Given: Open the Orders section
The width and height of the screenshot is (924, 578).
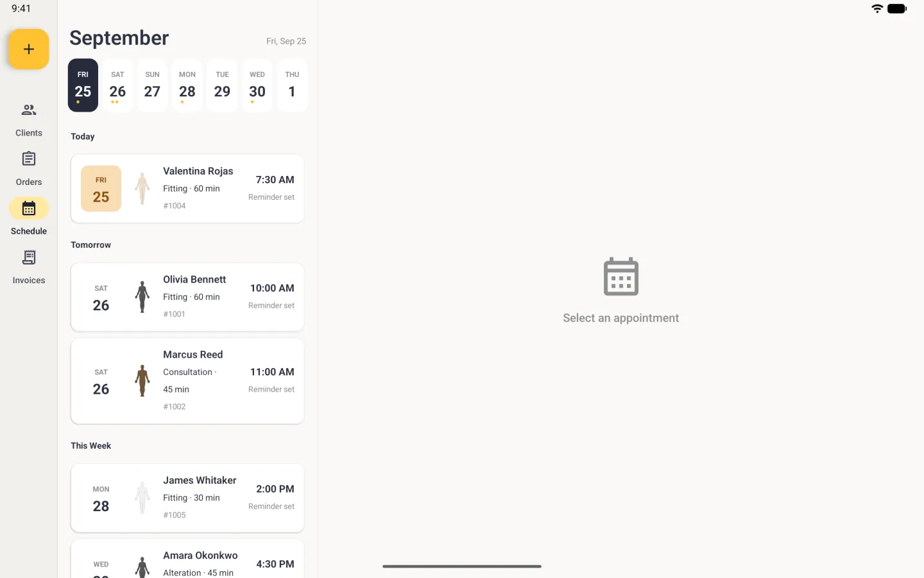Looking at the screenshot, I should 29,169.
